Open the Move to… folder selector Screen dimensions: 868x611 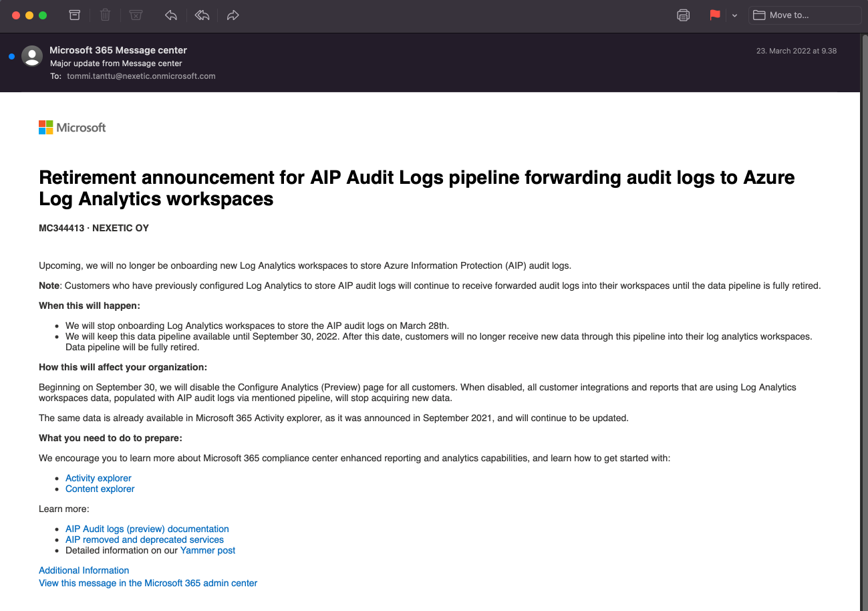pos(805,15)
